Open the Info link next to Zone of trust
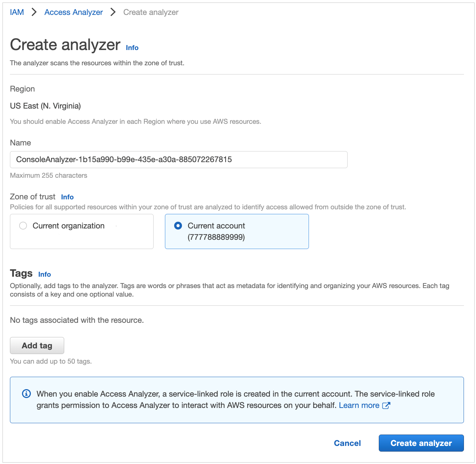The image size is (476, 464). [x=67, y=197]
